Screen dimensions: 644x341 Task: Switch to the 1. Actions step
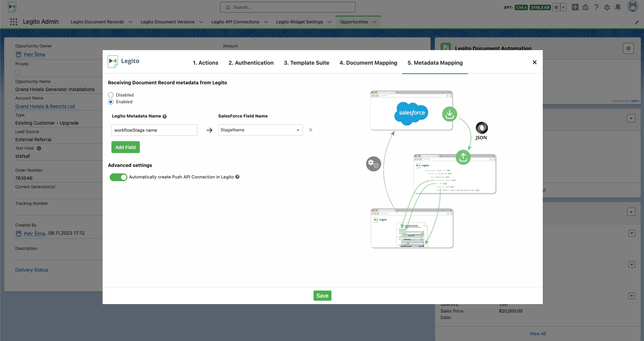click(206, 63)
